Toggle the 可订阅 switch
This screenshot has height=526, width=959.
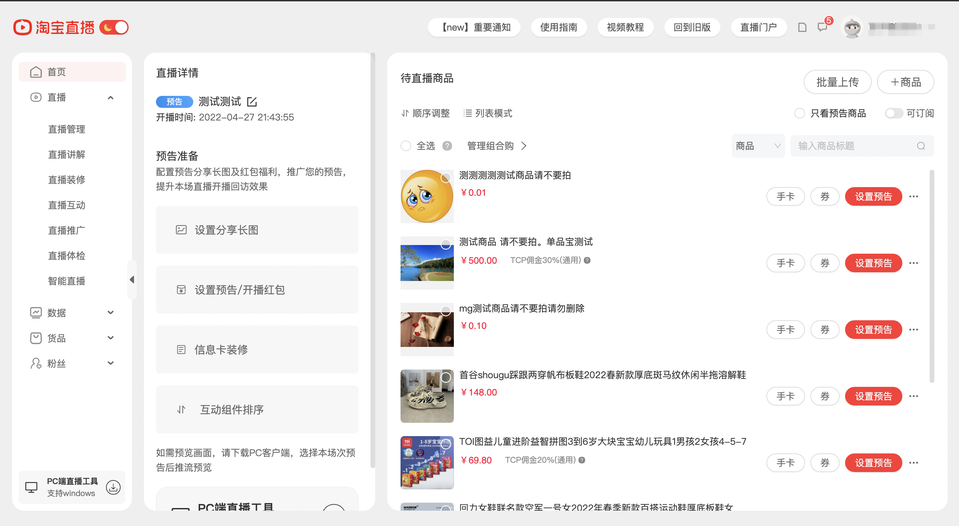[893, 113]
